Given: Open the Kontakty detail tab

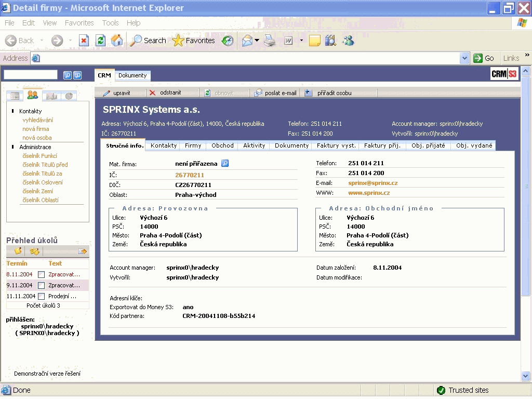Looking at the screenshot, I should [x=164, y=145].
